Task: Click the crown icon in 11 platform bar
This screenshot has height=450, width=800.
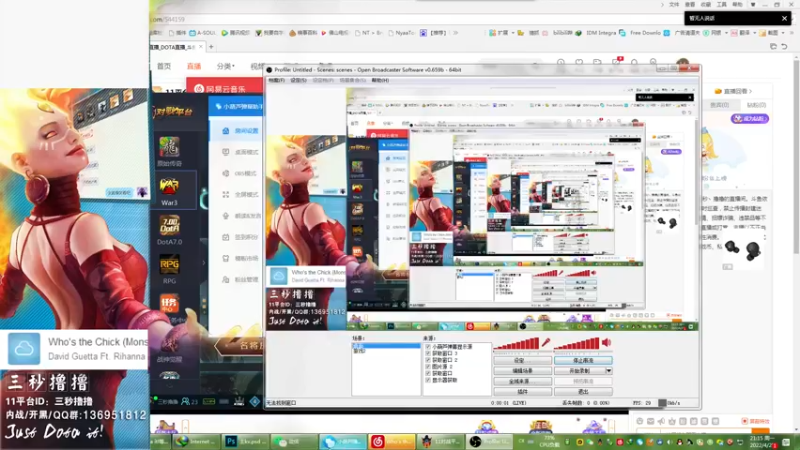Action: pyautogui.click(x=239, y=402)
